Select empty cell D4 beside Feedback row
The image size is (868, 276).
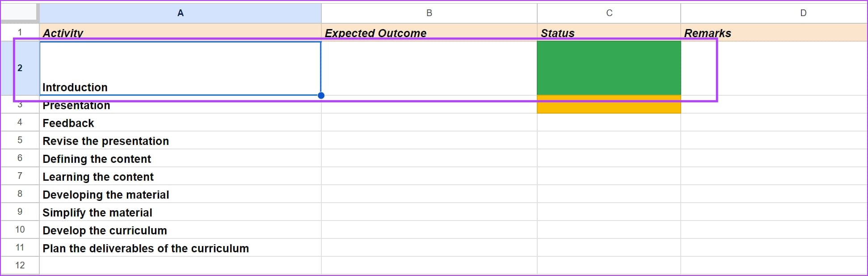[x=774, y=122]
